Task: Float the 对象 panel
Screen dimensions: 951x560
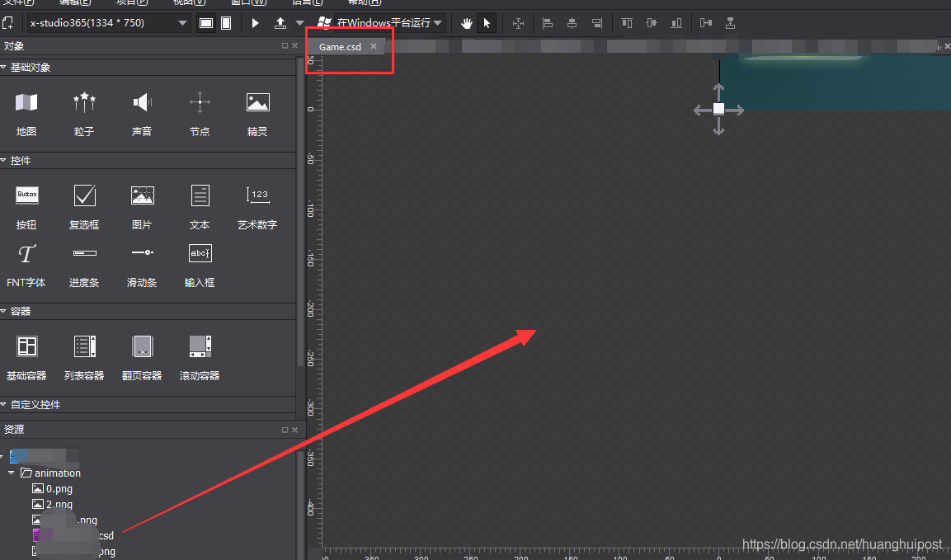Action: 285,45
